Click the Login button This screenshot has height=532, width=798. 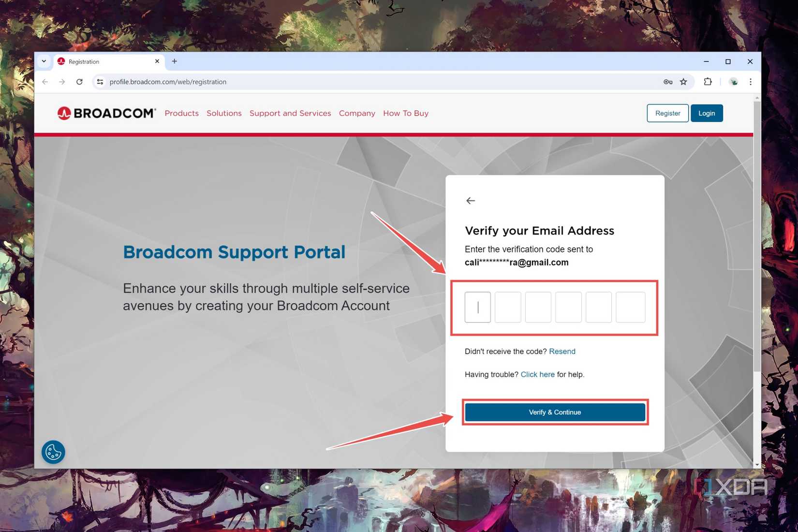click(707, 113)
